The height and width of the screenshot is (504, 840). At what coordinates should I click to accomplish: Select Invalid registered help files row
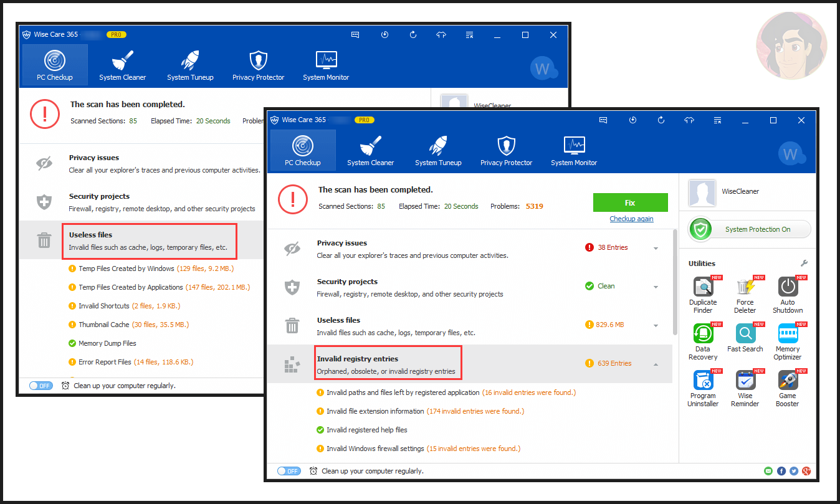[x=362, y=430]
